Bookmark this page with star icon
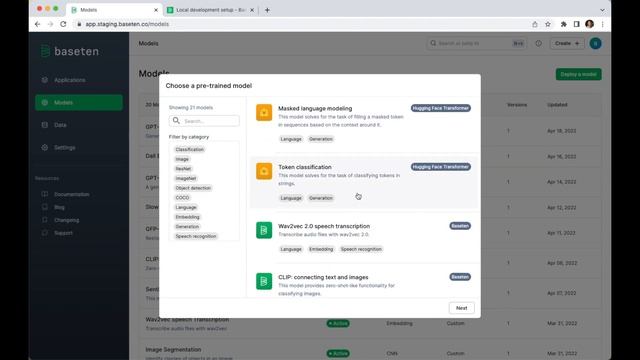 click(x=548, y=24)
